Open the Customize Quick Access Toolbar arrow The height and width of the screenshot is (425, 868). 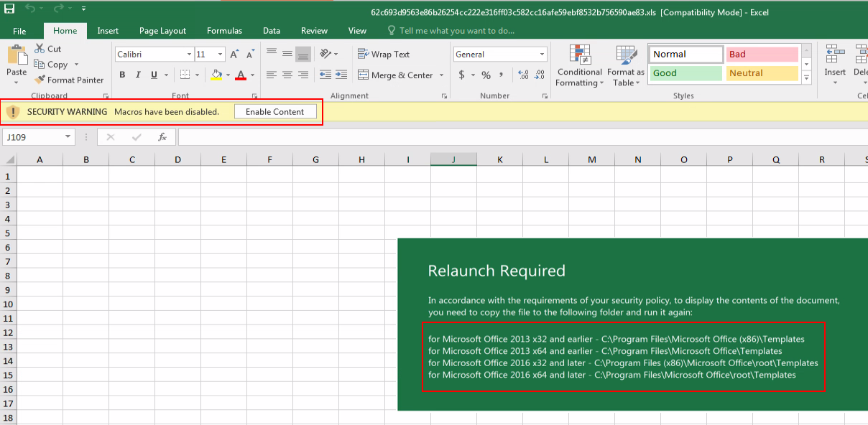click(x=84, y=9)
